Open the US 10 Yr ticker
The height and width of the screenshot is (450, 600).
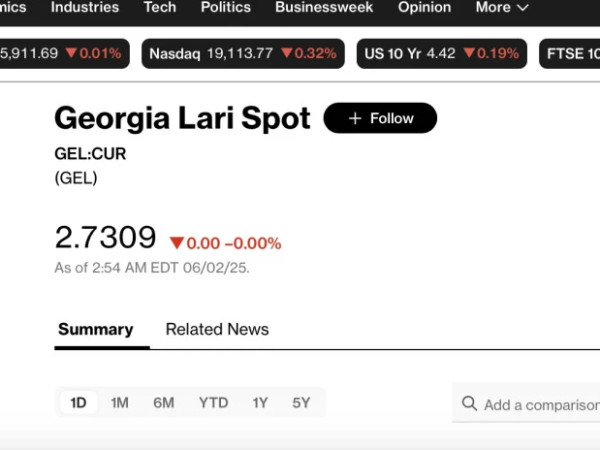pyautogui.click(x=442, y=54)
